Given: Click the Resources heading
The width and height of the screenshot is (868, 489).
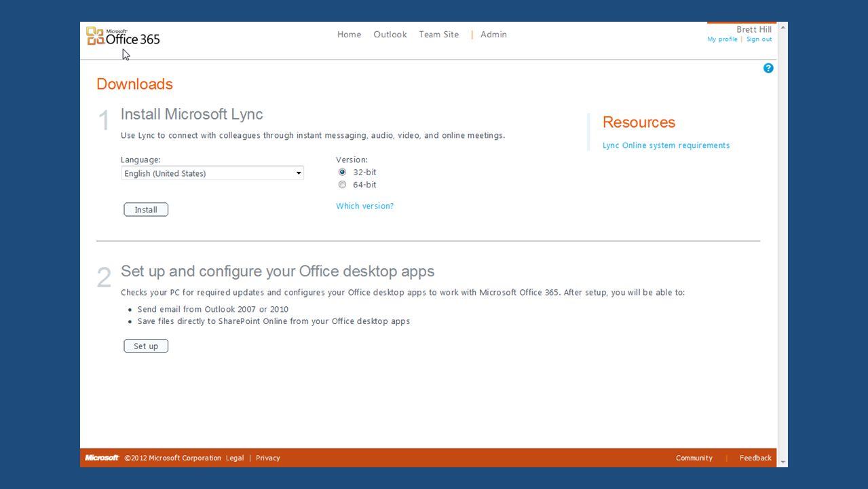Looking at the screenshot, I should [639, 122].
